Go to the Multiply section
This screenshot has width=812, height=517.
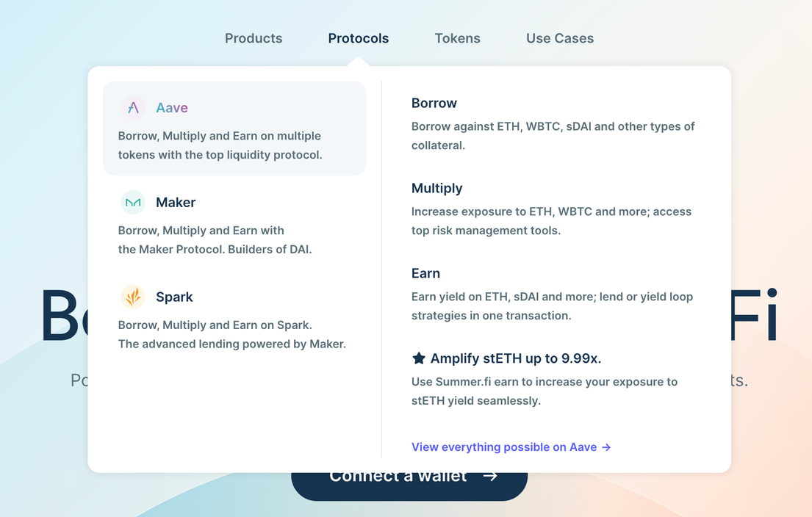[x=436, y=189]
